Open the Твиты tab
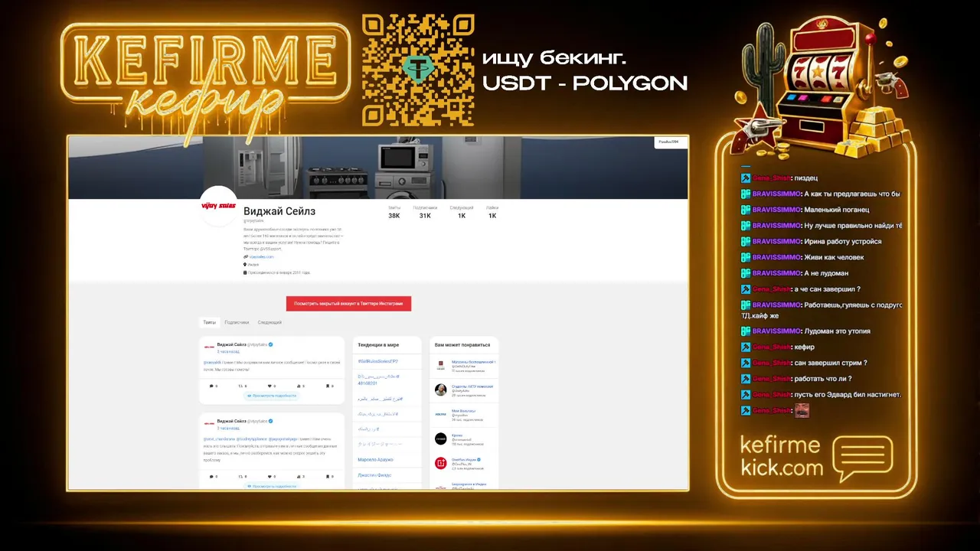The image size is (980, 551). point(209,322)
